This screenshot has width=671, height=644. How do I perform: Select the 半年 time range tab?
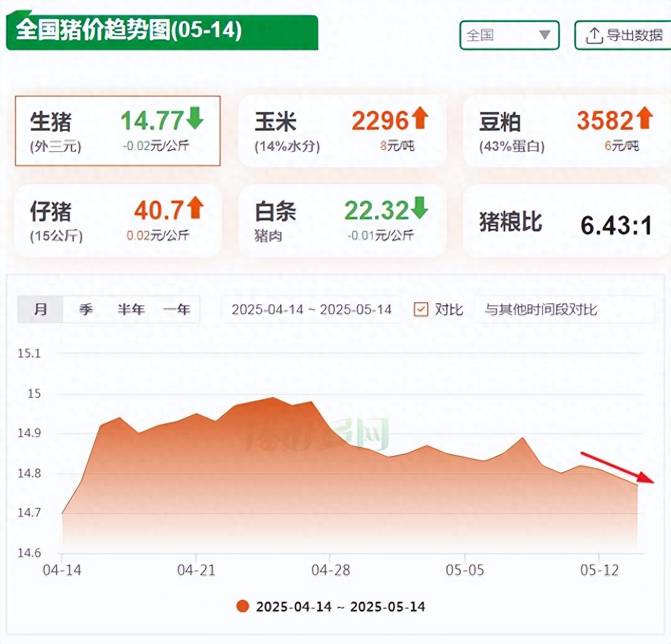(x=131, y=309)
